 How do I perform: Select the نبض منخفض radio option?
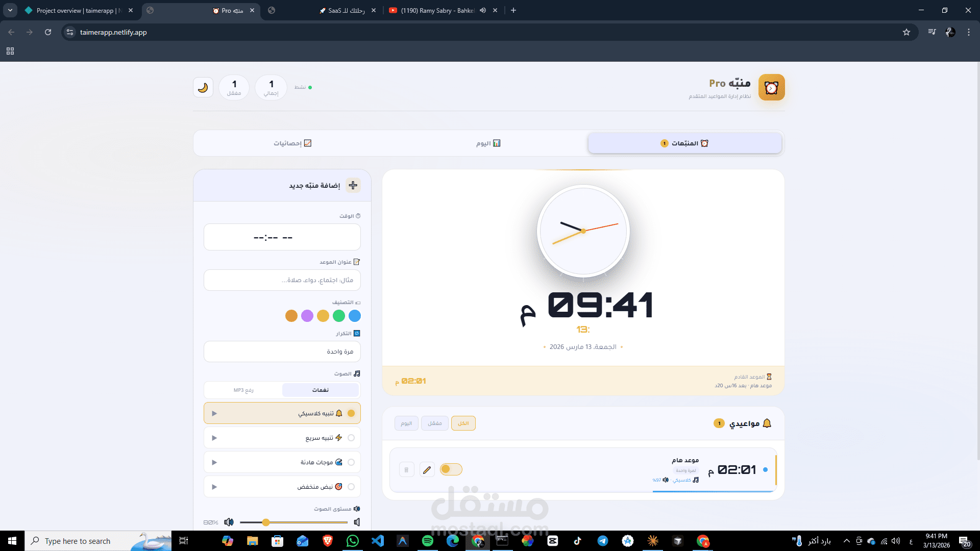pyautogui.click(x=351, y=487)
